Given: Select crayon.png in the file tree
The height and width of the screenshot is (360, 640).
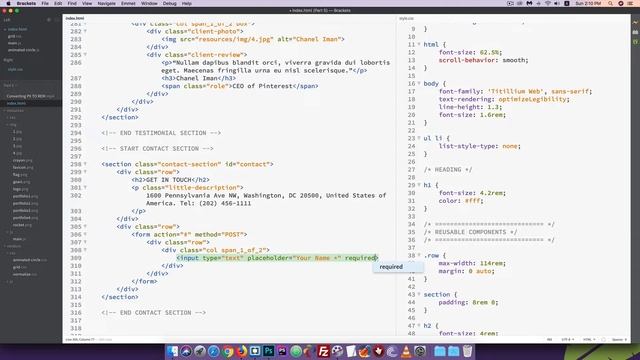Looking at the screenshot, I should click(x=22, y=160).
